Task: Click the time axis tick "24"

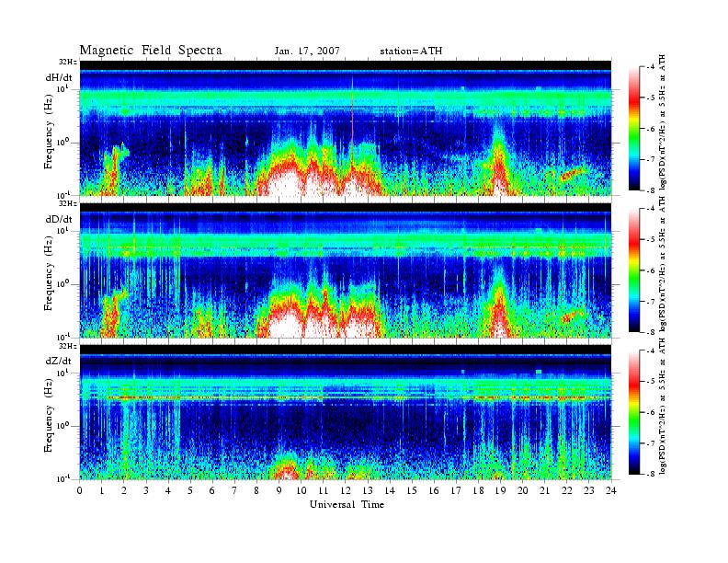Action: pos(611,490)
